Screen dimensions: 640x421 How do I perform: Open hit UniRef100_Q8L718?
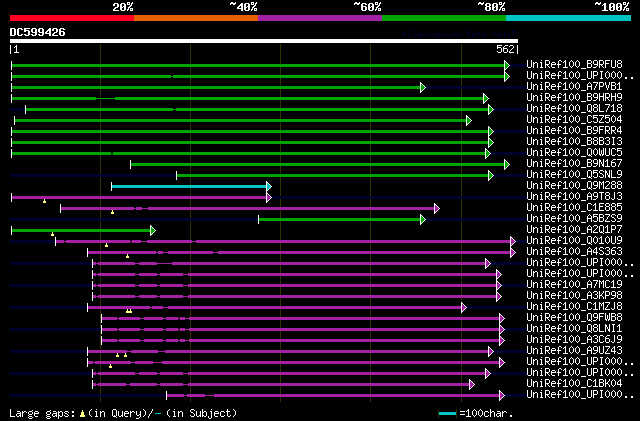[574, 108]
